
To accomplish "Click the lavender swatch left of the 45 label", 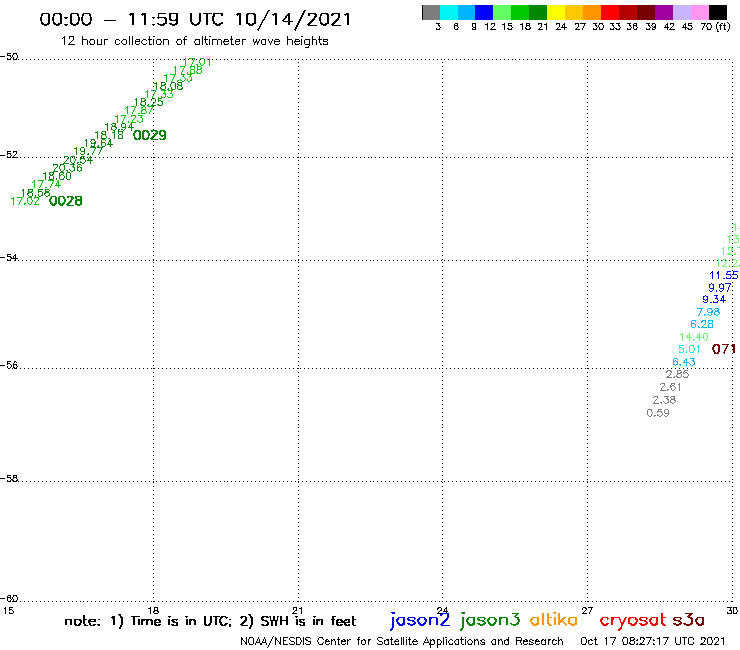I will 681,12.
